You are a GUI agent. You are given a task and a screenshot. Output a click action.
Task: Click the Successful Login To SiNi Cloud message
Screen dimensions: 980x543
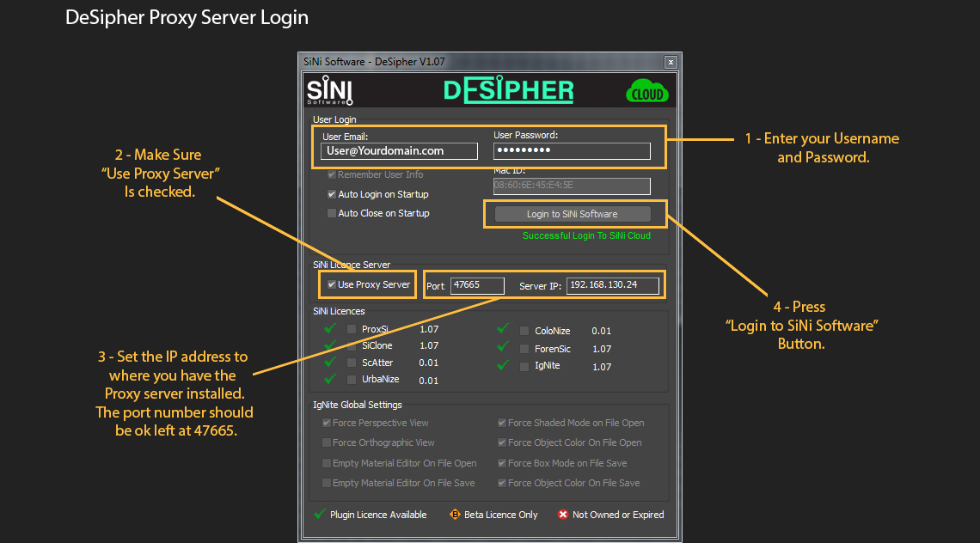tap(586, 235)
